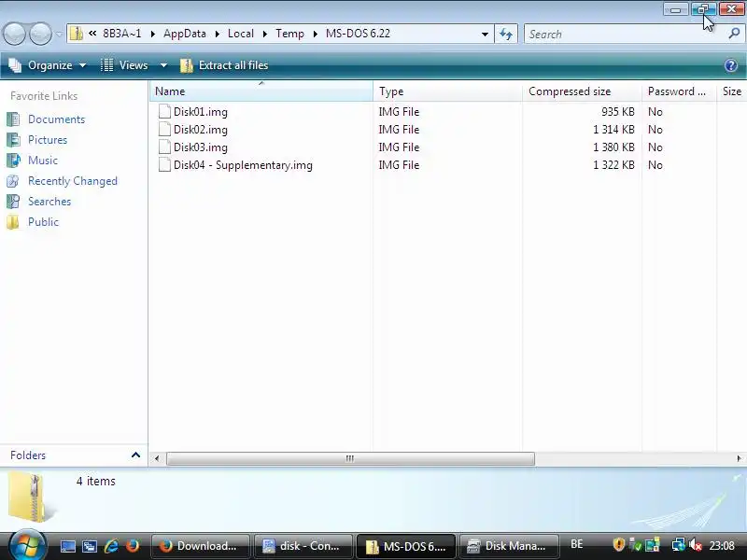Viewport: 747px width, 560px height.
Task: Click horizontal scrollbar right arrow
Action: [739, 458]
